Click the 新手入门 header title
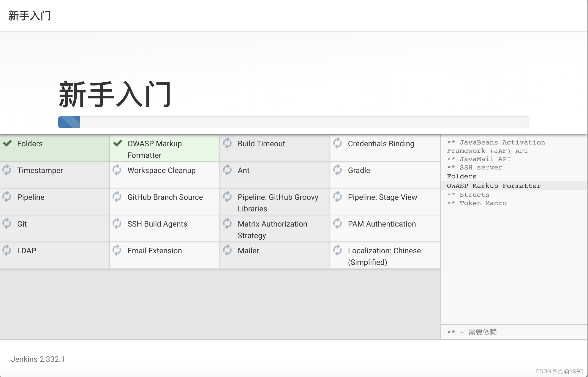 (x=30, y=15)
